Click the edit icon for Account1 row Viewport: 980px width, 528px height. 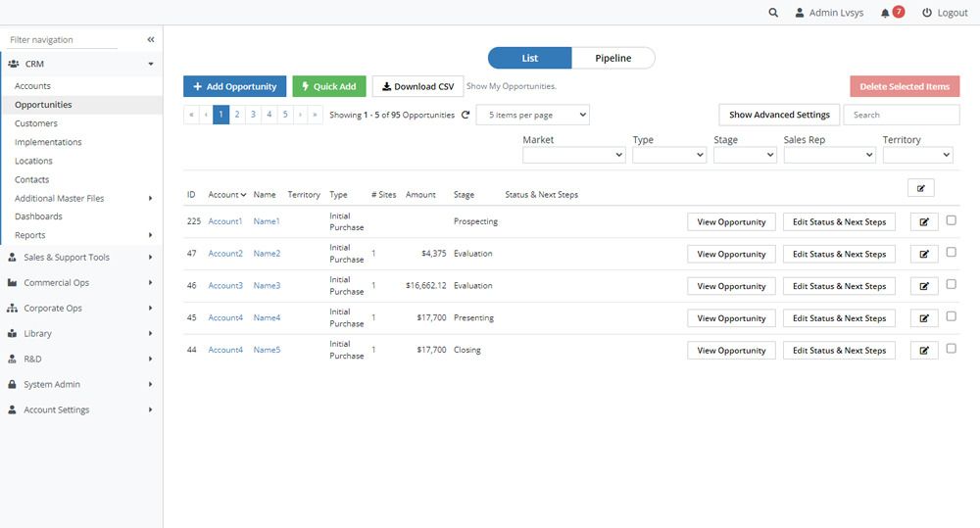coord(923,222)
